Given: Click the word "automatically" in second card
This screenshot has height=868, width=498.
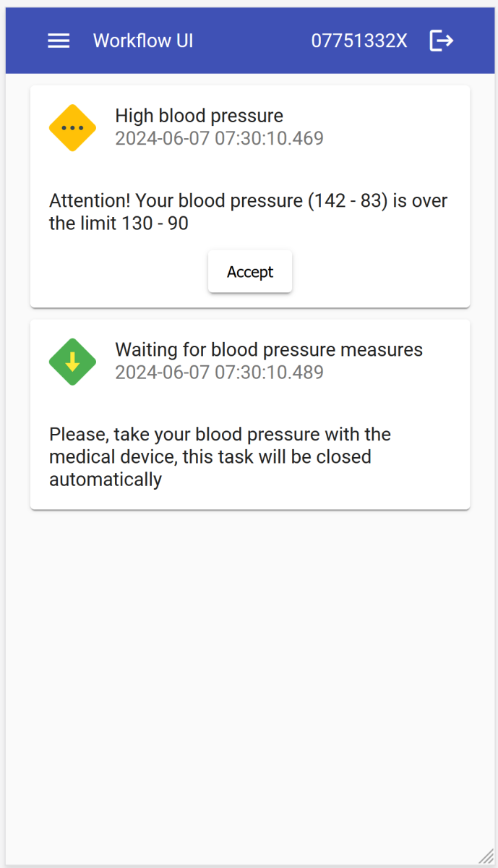Looking at the screenshot, I should point(106,480).
